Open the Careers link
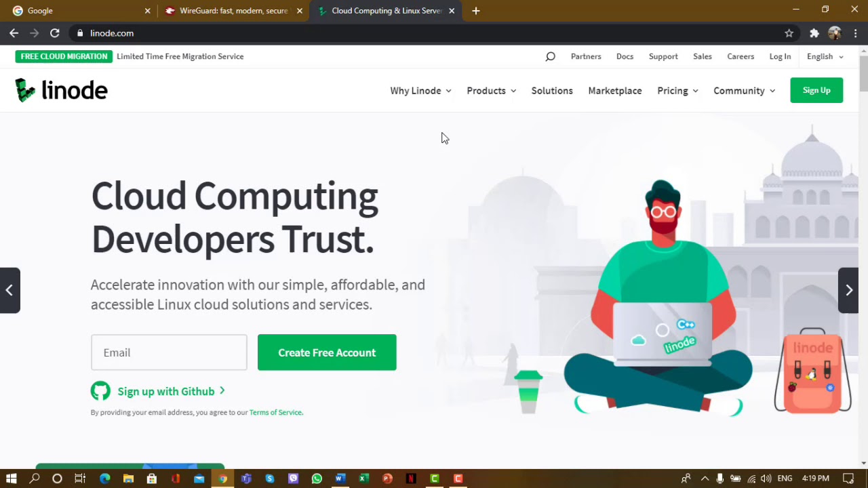This screenshot has width=868, height=488. click(741, 56)
